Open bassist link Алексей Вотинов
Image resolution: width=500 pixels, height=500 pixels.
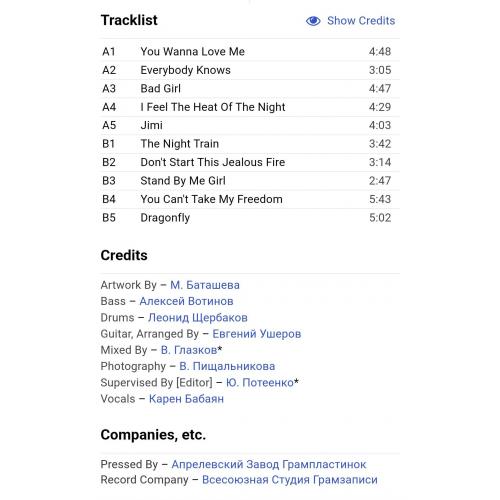click(x=186, y=301)
